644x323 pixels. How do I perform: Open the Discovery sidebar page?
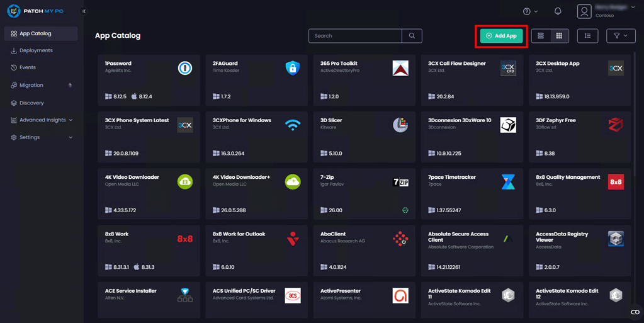coord(31,103)
